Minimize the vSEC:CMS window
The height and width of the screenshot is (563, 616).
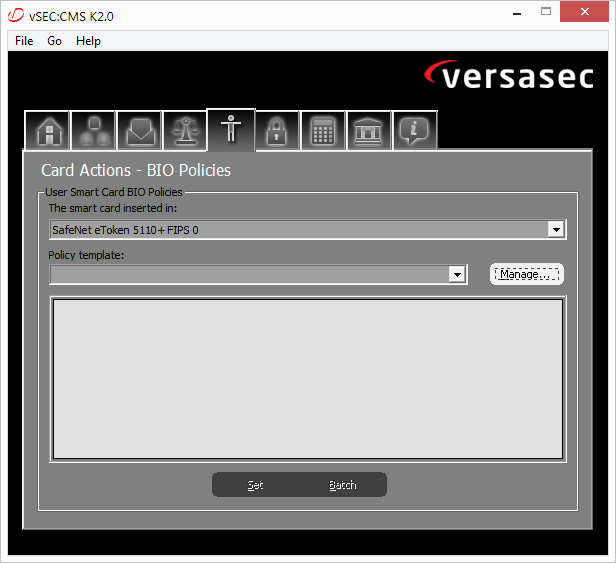(517, 12)
